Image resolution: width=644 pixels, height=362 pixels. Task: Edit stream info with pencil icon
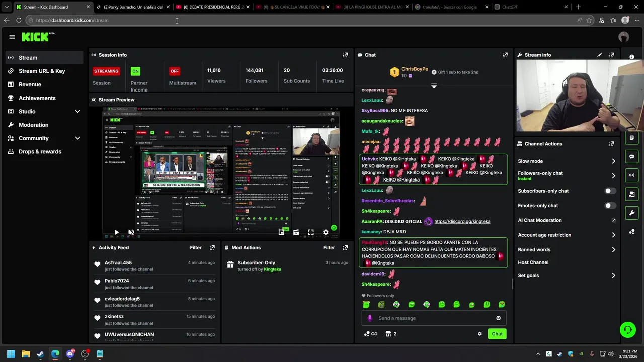[x=600, y=55]
